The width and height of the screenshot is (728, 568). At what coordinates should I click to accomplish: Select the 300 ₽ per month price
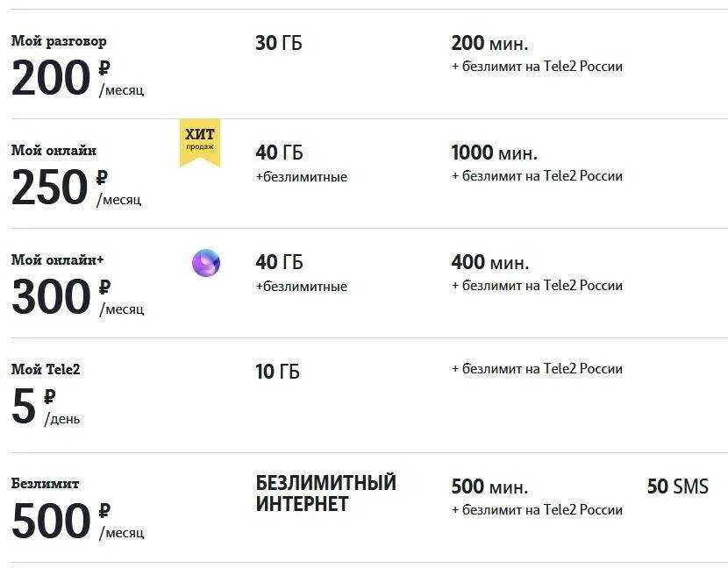(77, 297)
